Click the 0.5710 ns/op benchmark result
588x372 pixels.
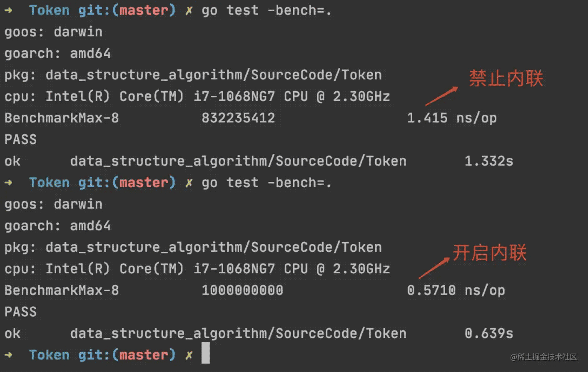[456, 290]
